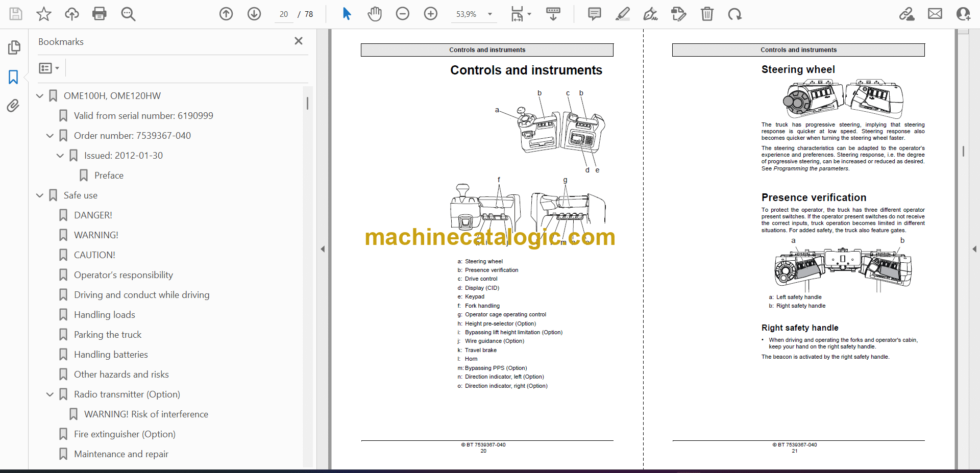Click the scrolling mode keyboard icon
The height and width of the screenshot is (473, 980).
pyautogui.click(x=553, y=14)
